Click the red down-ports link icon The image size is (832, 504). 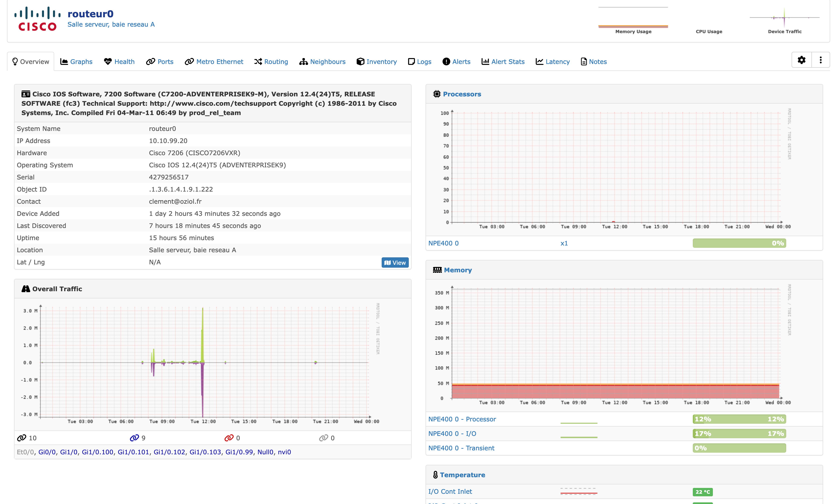229,438
